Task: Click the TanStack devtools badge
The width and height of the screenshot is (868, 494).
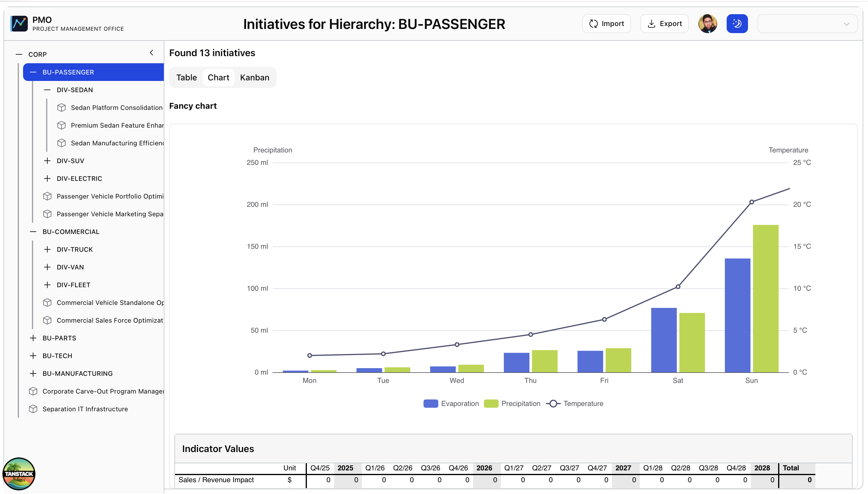Action: [19, 473]
